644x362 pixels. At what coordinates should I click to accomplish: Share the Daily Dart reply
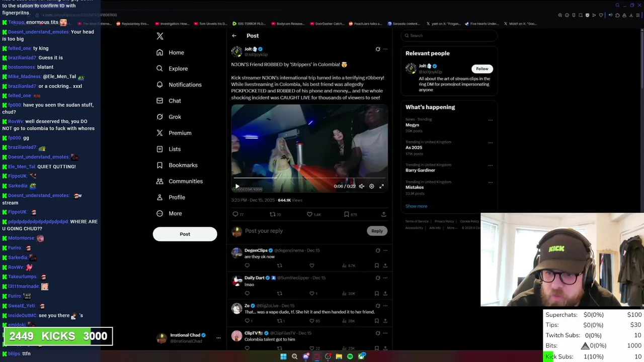[x=385, y=293]
